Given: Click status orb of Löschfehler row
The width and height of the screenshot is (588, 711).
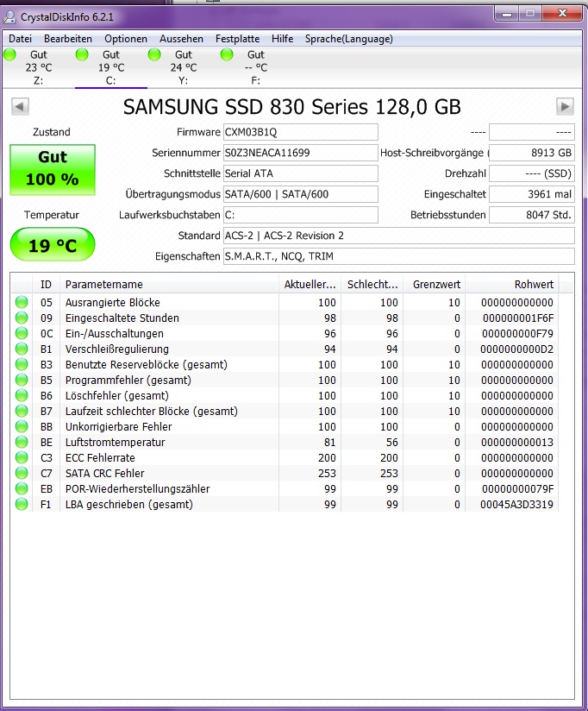Looking at the screenshot, I should (22, 395).
